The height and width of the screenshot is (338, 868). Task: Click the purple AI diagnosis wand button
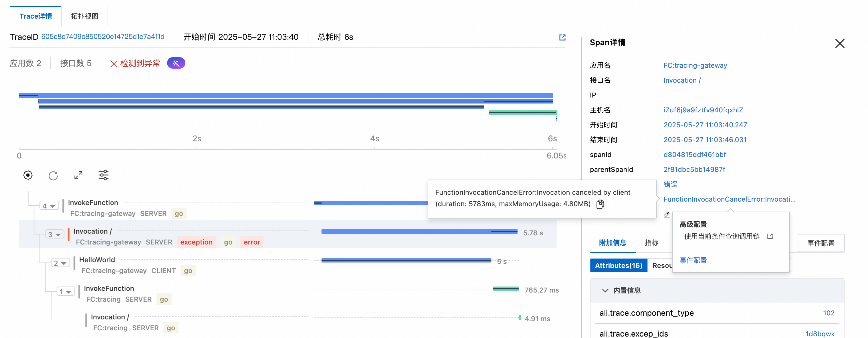(x=176, y=63)
